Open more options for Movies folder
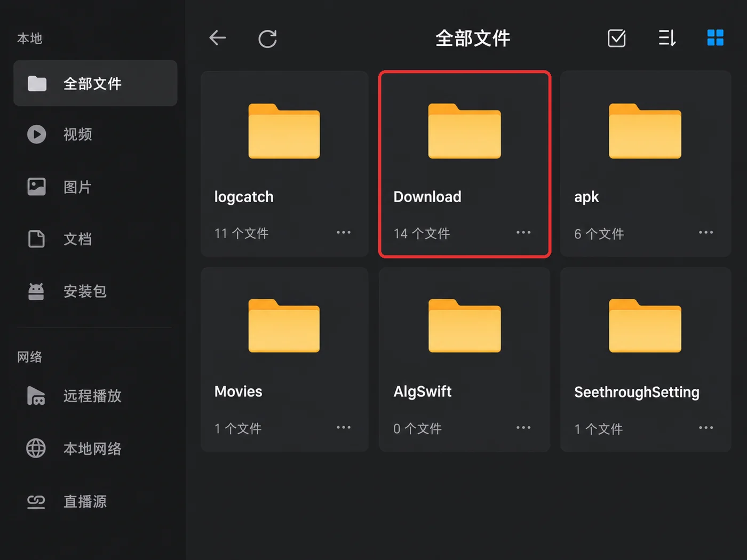 coord(344,428)
